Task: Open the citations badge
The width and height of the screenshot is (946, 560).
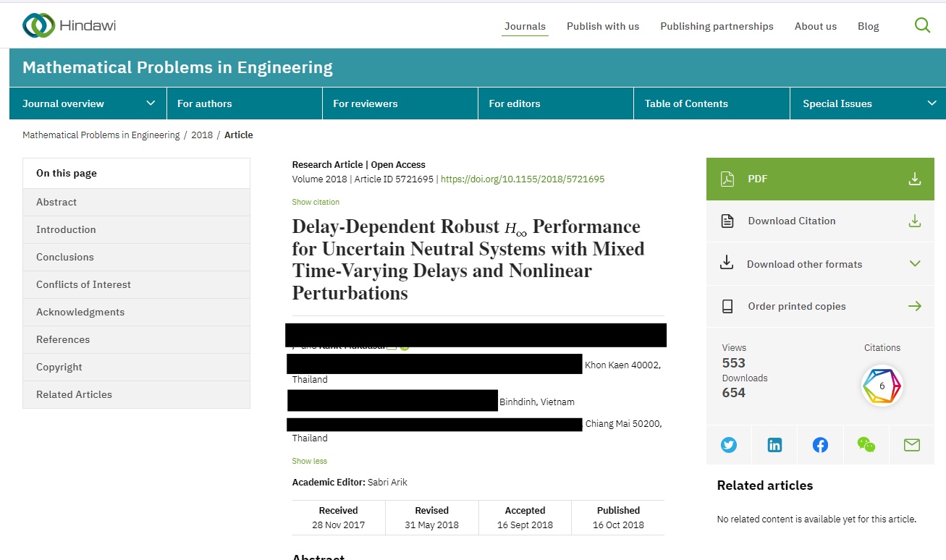Action: point(882,386)
